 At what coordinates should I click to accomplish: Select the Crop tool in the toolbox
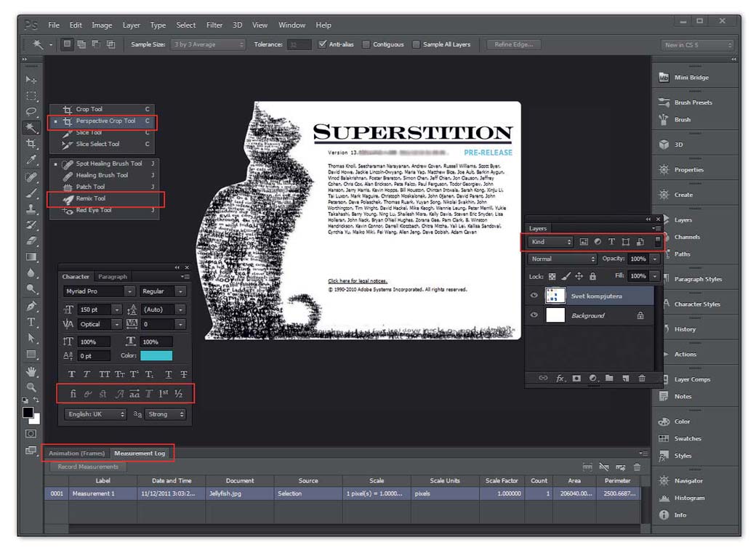pyautogui.click(x=31, y=144)
